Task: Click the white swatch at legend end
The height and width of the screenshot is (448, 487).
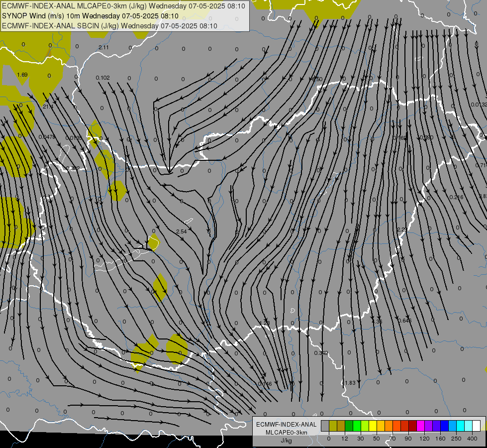Action: tap(477, 426)
